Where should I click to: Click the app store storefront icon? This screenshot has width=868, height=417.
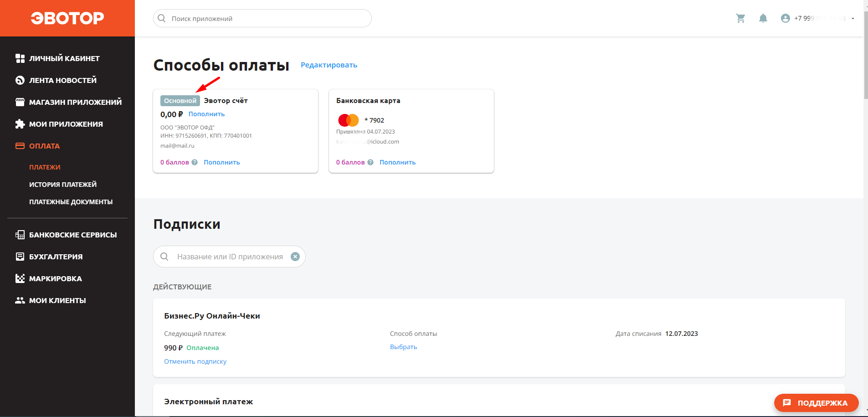point(20,102)
